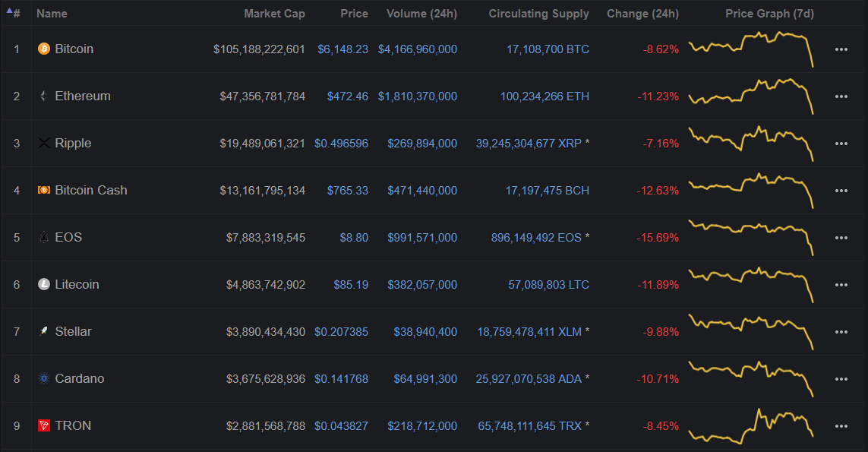Click EOS volume $991,571,000
This screenshot has width=868, height=452.
[x=422, y=238]
